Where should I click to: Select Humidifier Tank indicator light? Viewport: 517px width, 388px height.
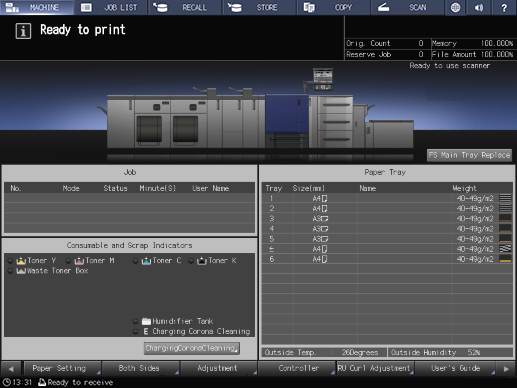(x=136, y=321)
